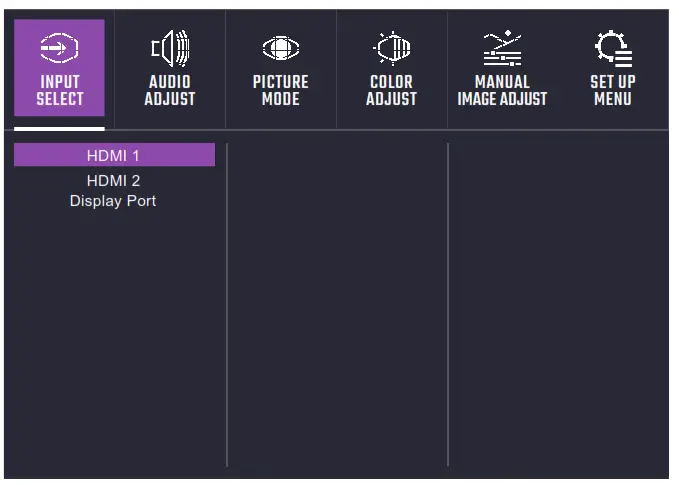679x485 pixels.
Task: Click the empty right submenu pane
Action: tap(557, 300)
